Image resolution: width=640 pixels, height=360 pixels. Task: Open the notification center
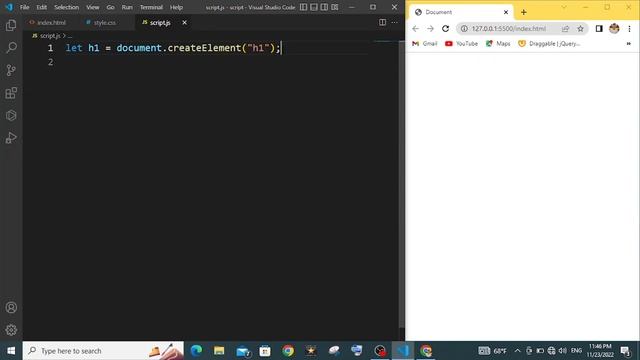625,351
